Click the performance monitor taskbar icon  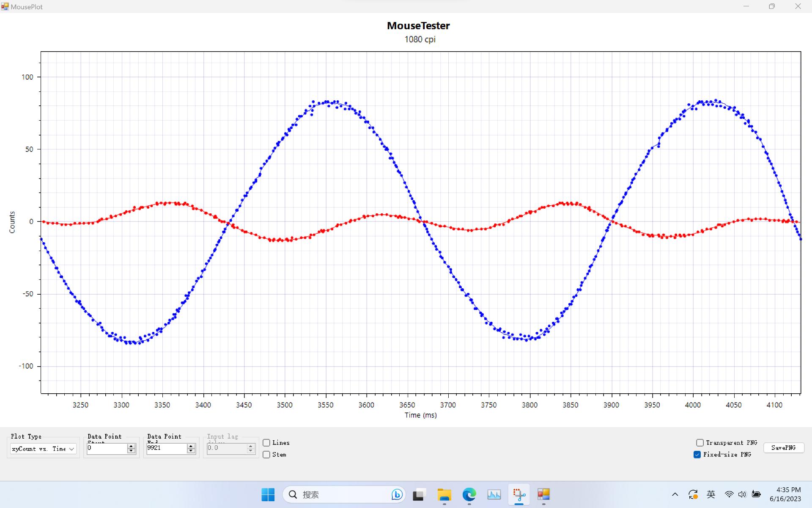click(494, 494)
